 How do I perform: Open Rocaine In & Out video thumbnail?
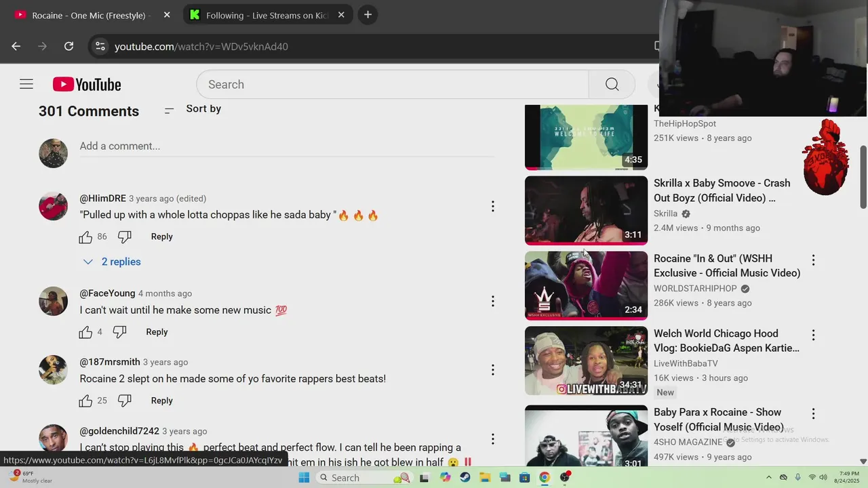tap(586, 285)
